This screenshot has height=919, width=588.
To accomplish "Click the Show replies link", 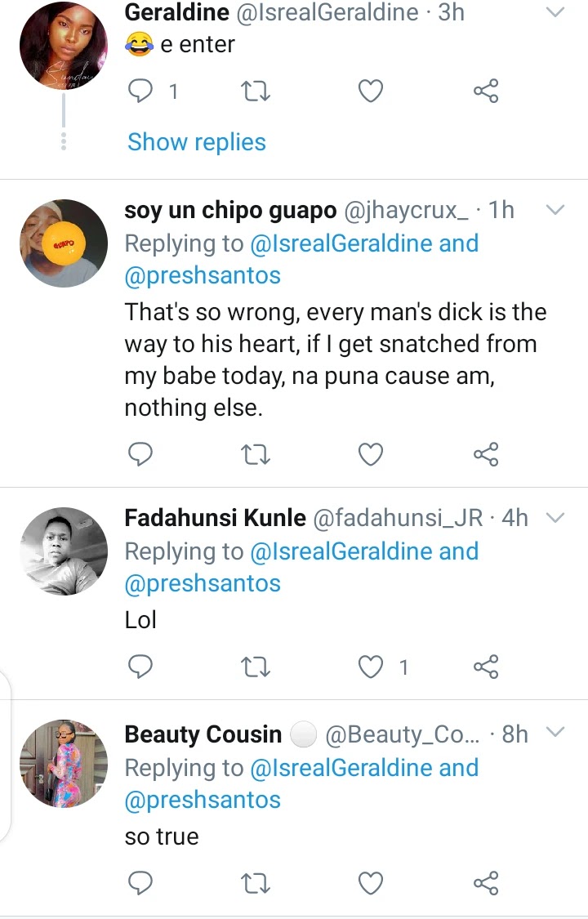I will click(x=197, y=142).
